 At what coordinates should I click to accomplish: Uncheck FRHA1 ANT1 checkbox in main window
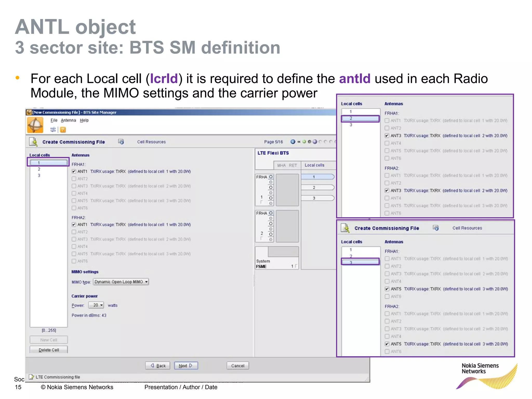point(74,171)
